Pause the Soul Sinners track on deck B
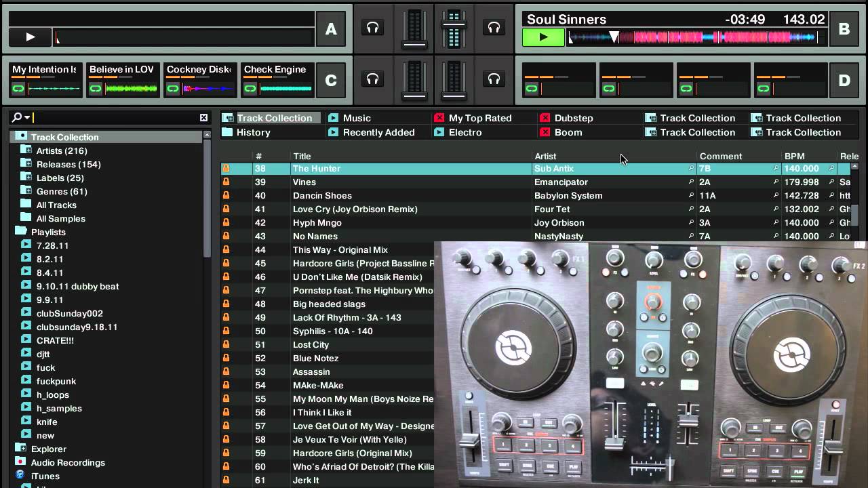868x488 pixels. (543, 37)
